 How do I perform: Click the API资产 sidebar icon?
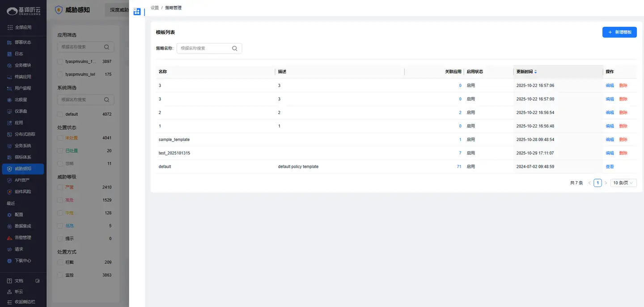pyautogui.click(x=9, y=180)
